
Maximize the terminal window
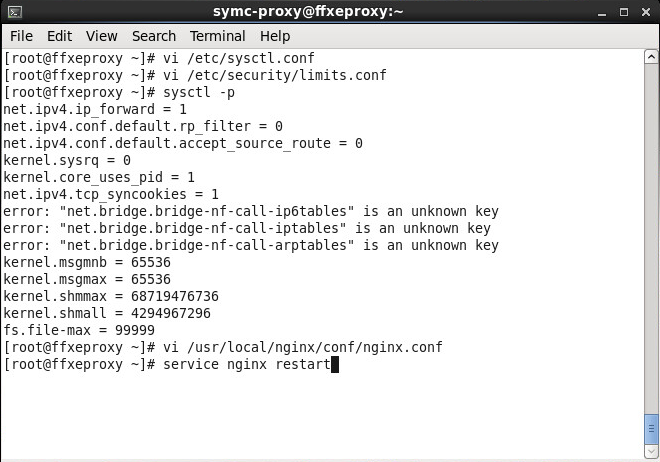(x=623, y=12)
